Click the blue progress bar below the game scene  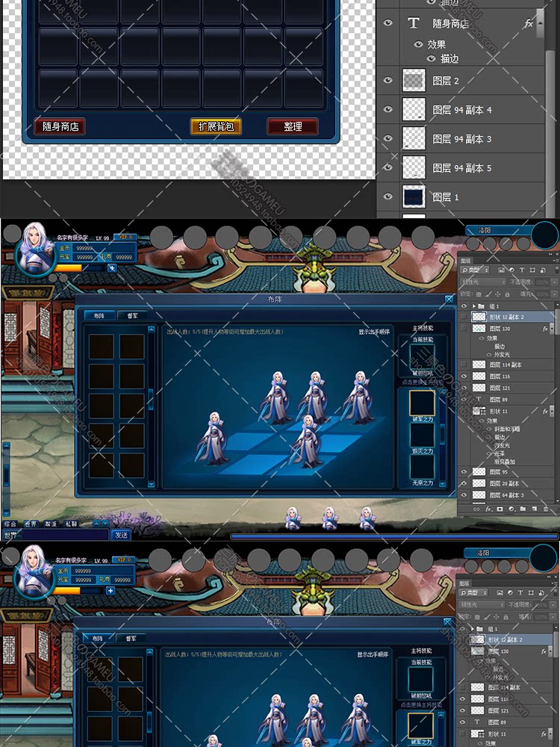click(393, 536)
